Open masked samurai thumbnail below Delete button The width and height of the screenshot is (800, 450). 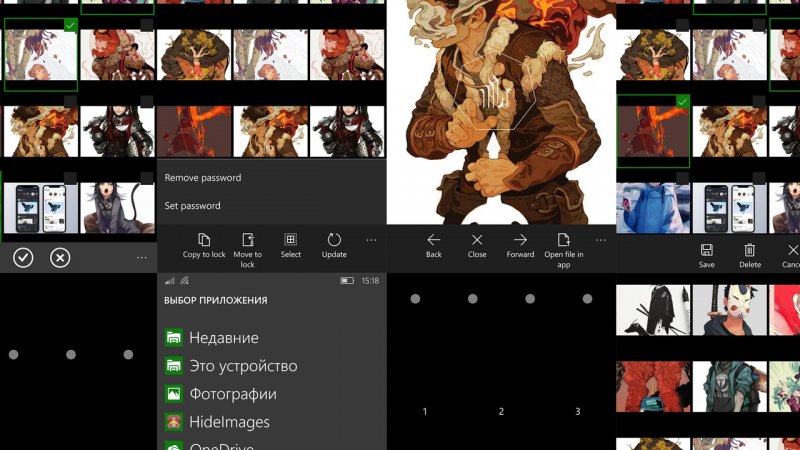(730, 310)
